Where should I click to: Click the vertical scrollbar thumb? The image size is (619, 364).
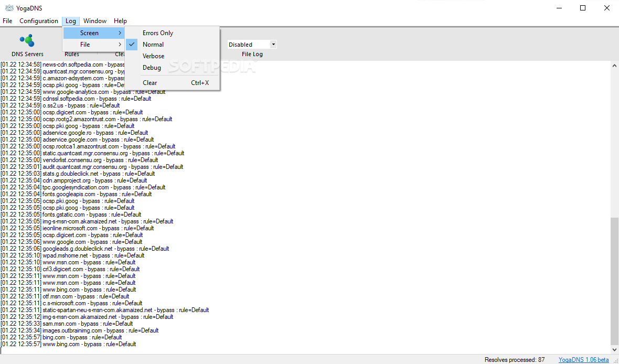(x=614, y=280)
